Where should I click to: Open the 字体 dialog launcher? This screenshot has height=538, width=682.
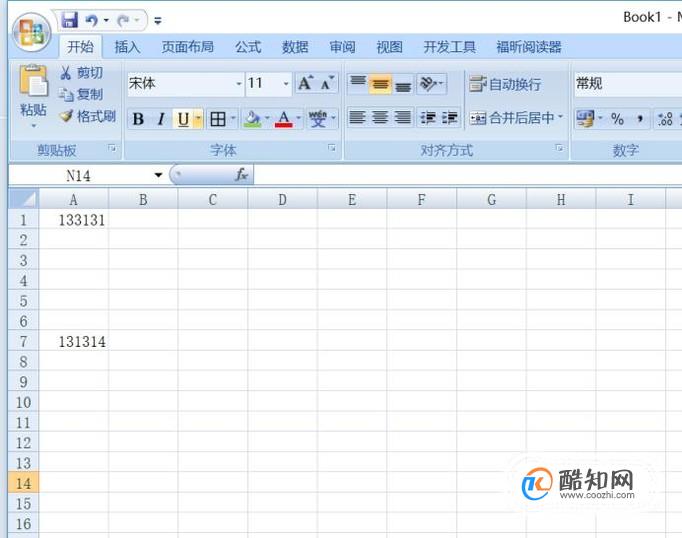pos(332,149)
